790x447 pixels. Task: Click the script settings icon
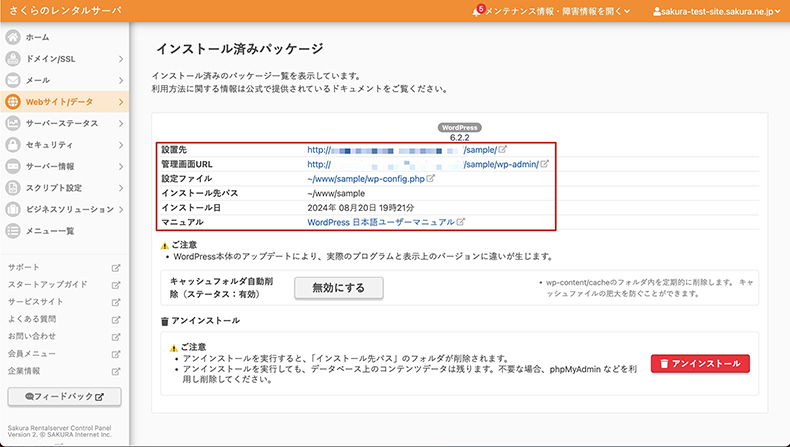pos(13,188)
